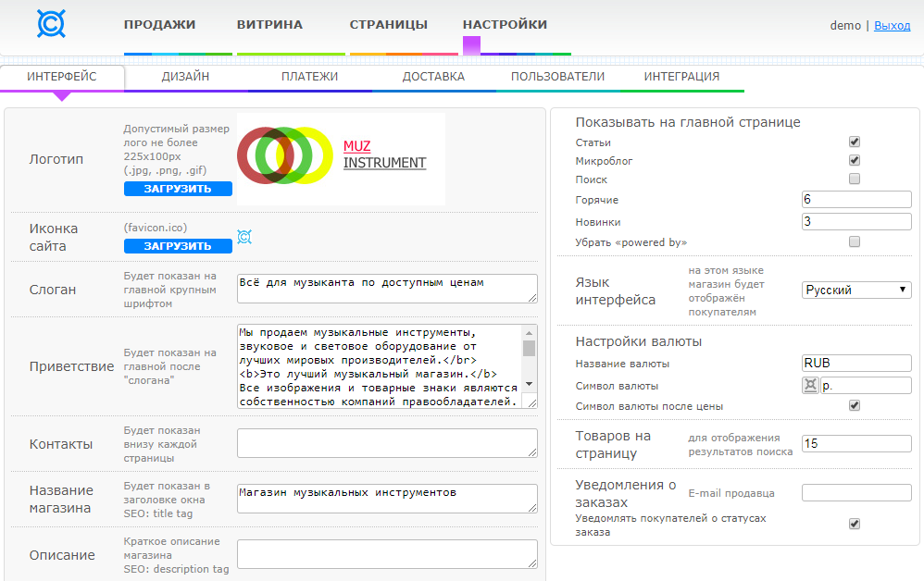Switch to the Дизайн tab
This screenshot has width=924, height=581.
[185, 77]
